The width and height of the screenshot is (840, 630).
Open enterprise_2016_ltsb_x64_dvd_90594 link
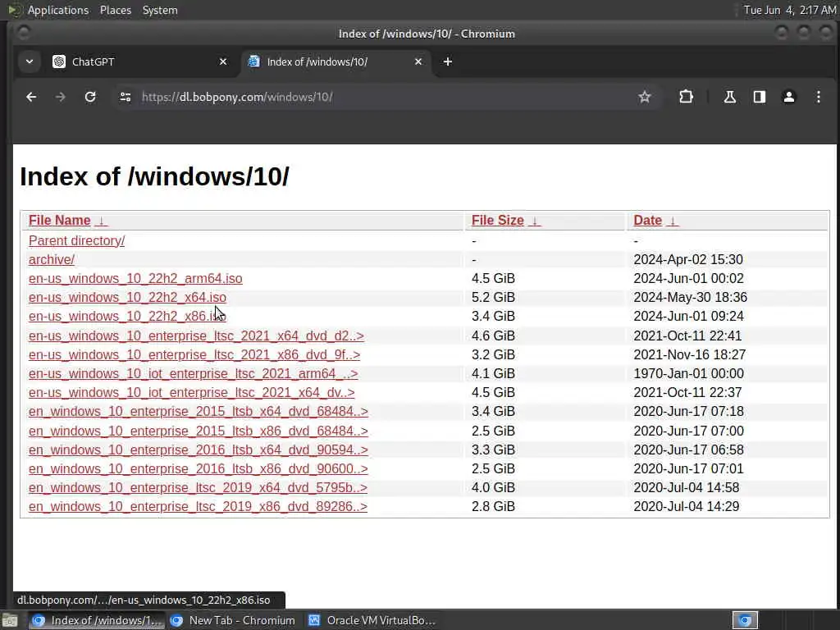pos(199,450)
